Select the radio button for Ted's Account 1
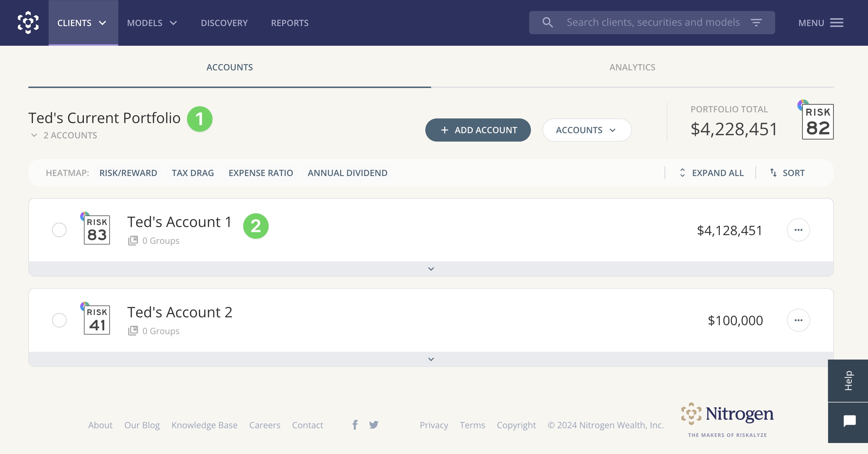Screen dimensions: 868x454 (x=59, y=230)
